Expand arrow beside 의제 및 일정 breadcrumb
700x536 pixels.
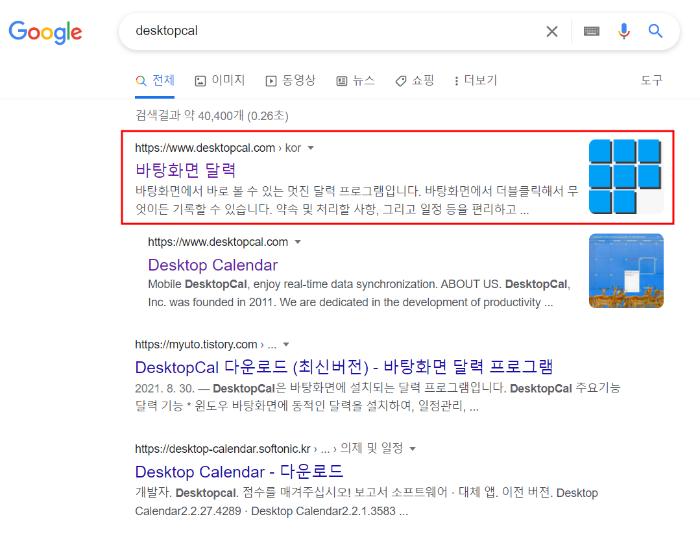coord(412,449)
